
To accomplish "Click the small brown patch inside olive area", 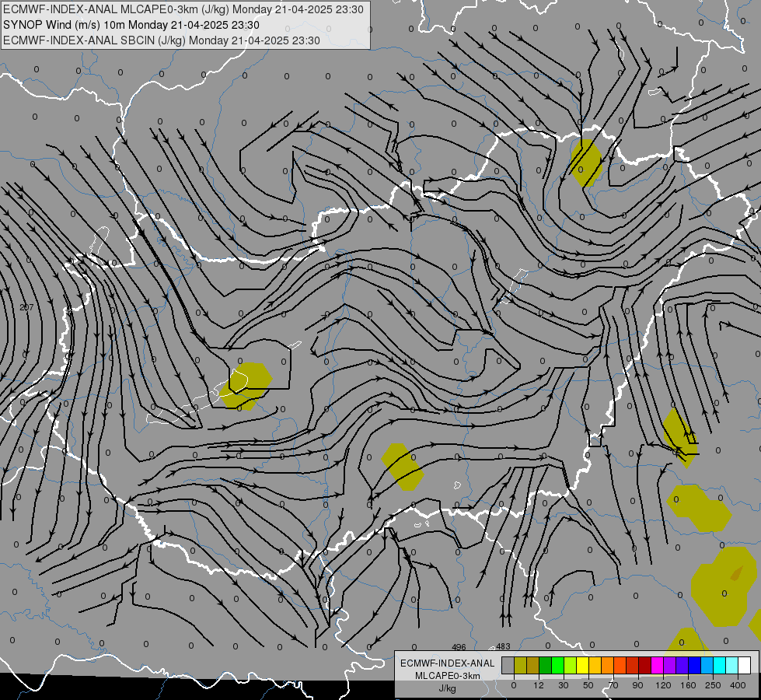I will pos(737,573).
